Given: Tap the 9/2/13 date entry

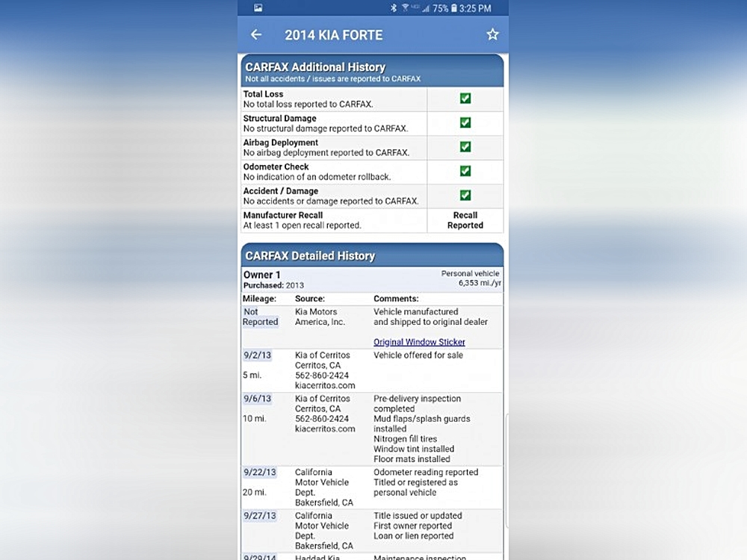Looking at the screenshot, I should click(257, 355).
